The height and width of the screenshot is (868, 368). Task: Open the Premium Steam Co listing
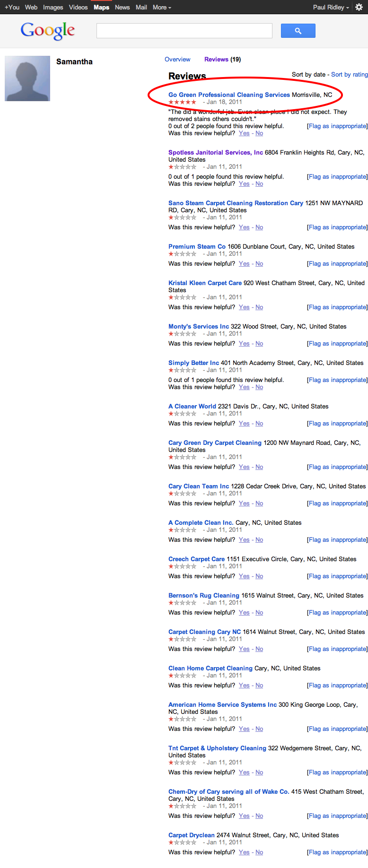tap(197, 247)
